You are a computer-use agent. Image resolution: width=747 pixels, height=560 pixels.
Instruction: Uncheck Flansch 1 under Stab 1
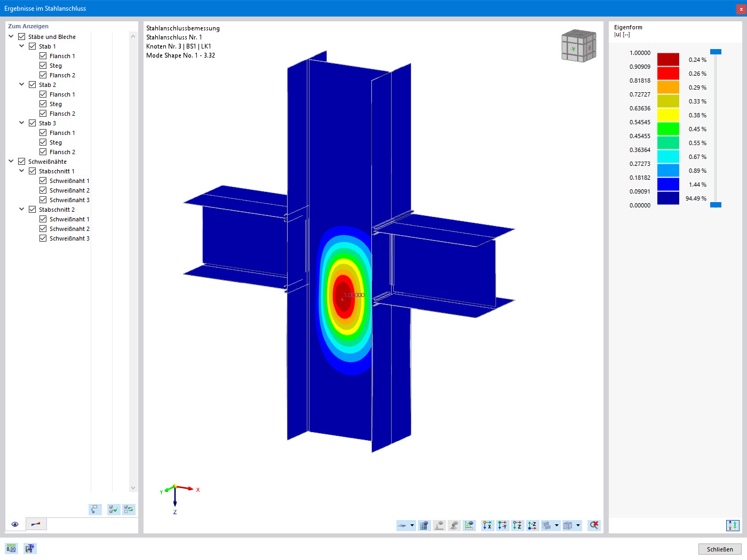click(43, 56)
